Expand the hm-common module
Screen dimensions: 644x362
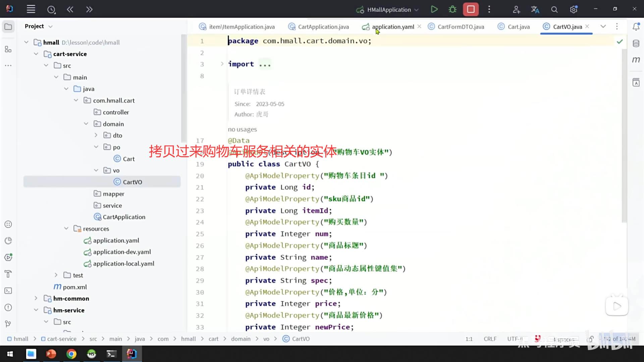[36, 298]
